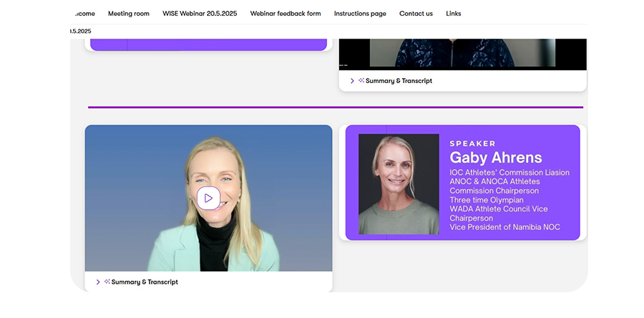This screenshot has height=318, width=644.
Task: Go to WISE Webinar 20.5.2025 page
Action: 200,14
